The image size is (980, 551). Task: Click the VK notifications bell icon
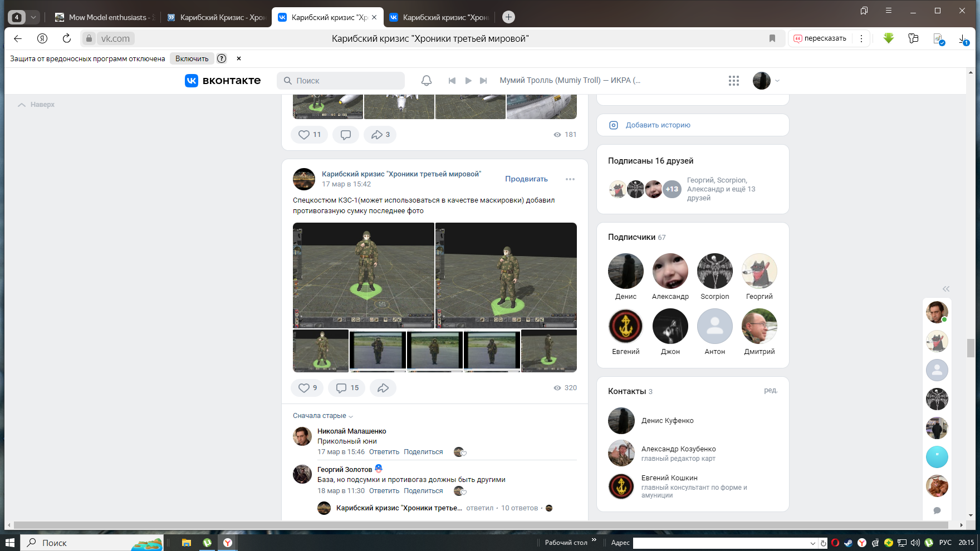(427, 81)
